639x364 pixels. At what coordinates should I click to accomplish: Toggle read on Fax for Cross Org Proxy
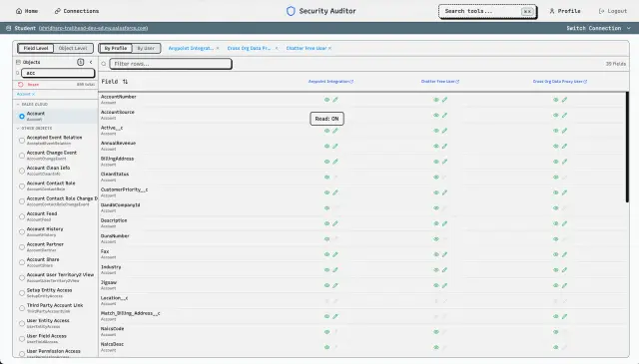point(556,254)
